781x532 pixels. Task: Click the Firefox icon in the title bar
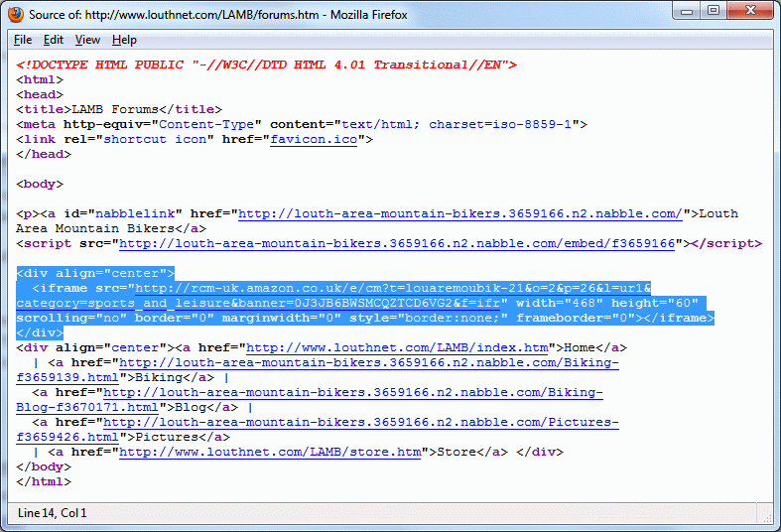click(16, 14)
